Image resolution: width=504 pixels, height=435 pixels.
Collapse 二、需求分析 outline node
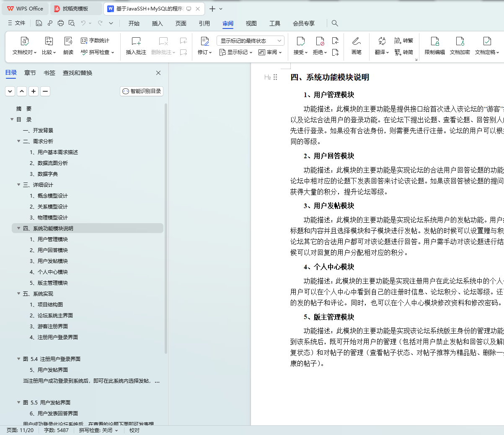click(x=19, y=141)
